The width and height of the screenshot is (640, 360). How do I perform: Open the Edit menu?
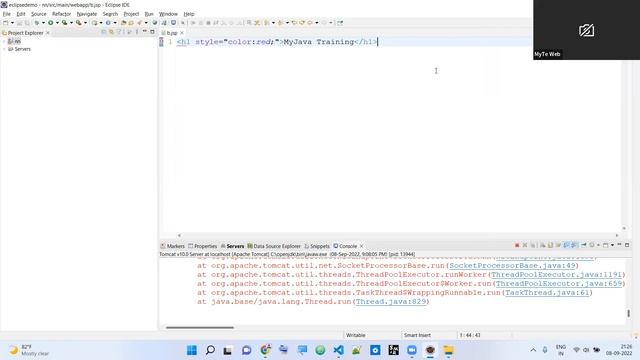pyautogui.click(x=21, y=14)
